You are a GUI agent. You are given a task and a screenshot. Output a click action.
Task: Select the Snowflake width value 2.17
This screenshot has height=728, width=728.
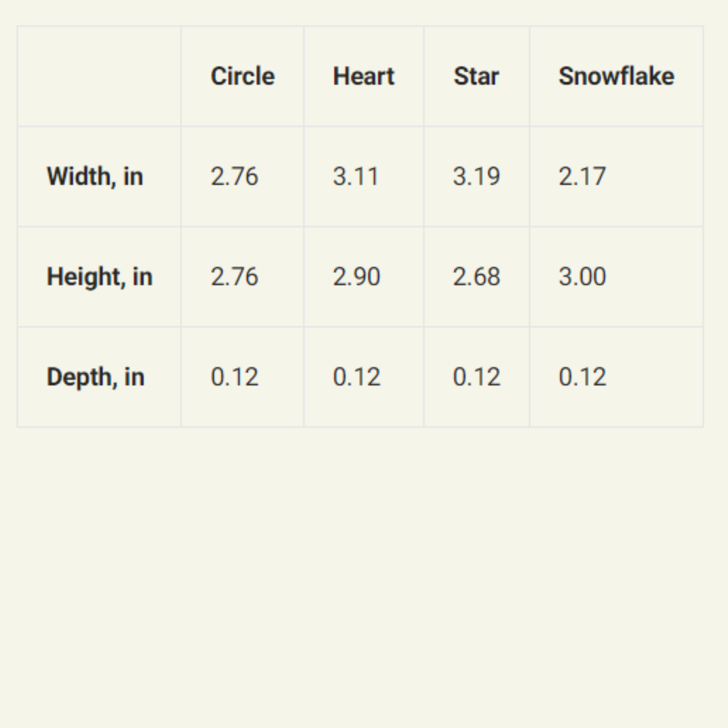[x=582, y=176]
